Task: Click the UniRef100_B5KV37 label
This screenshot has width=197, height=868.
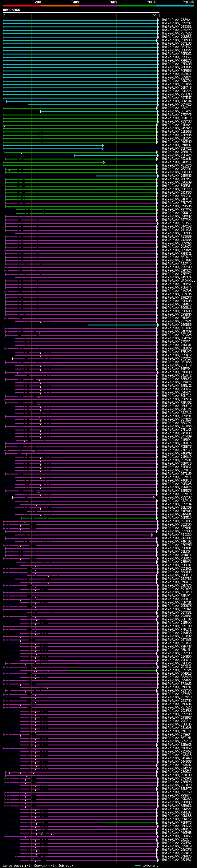Action: click(x=176, y=145)
